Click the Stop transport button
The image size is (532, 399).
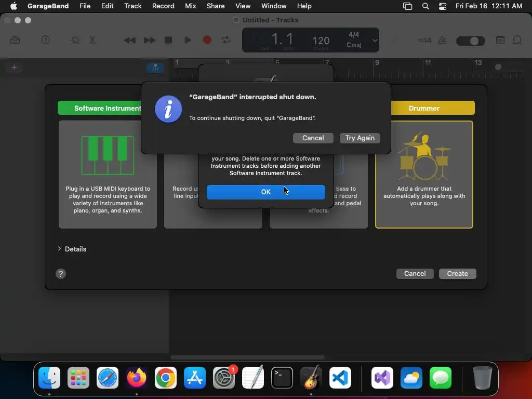point(168,40)
